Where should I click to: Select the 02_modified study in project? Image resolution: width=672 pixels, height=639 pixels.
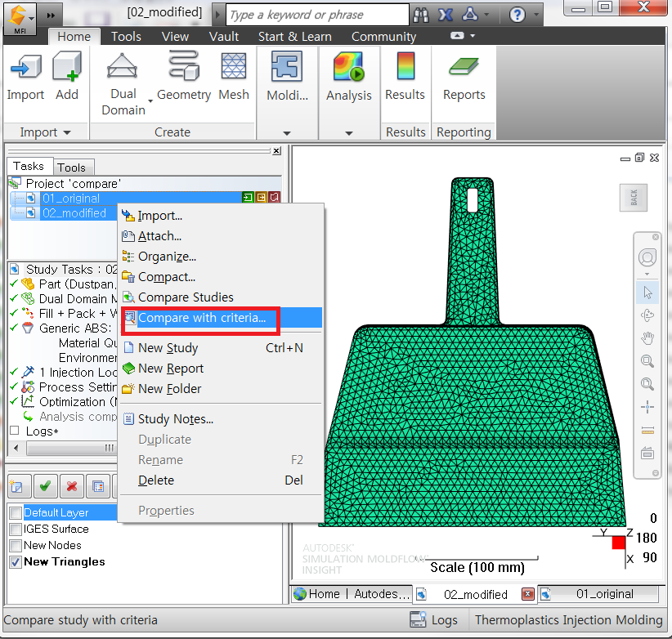pyautogui.click(x=74, y=212)
